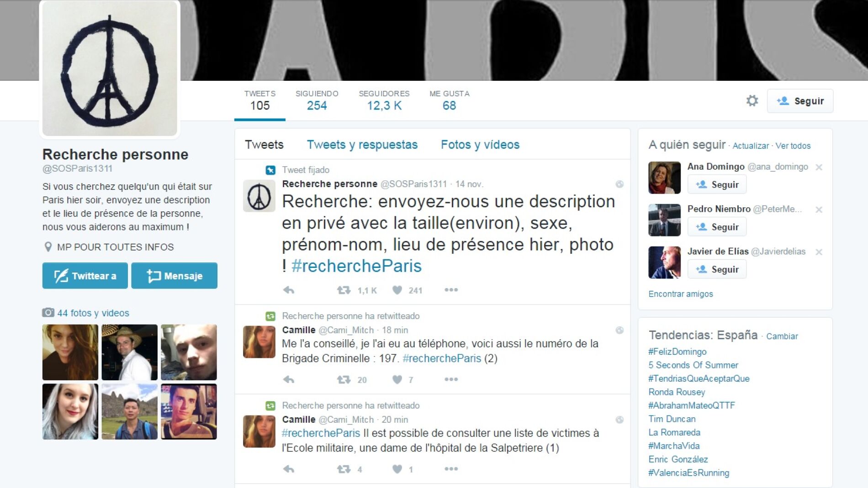868x488 pixels.
Task: Like Camille's tweet with 7 likes
Action: [x=397, y=379]
